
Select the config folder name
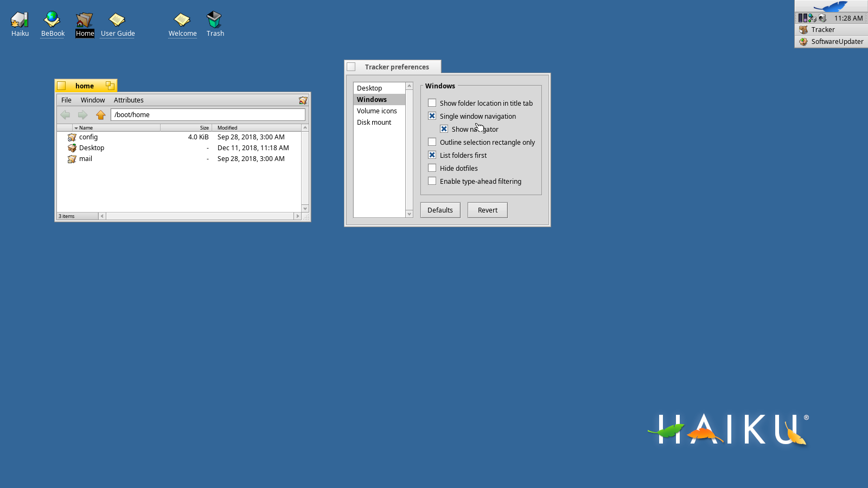pyautogui.click(x=88, y=137)
